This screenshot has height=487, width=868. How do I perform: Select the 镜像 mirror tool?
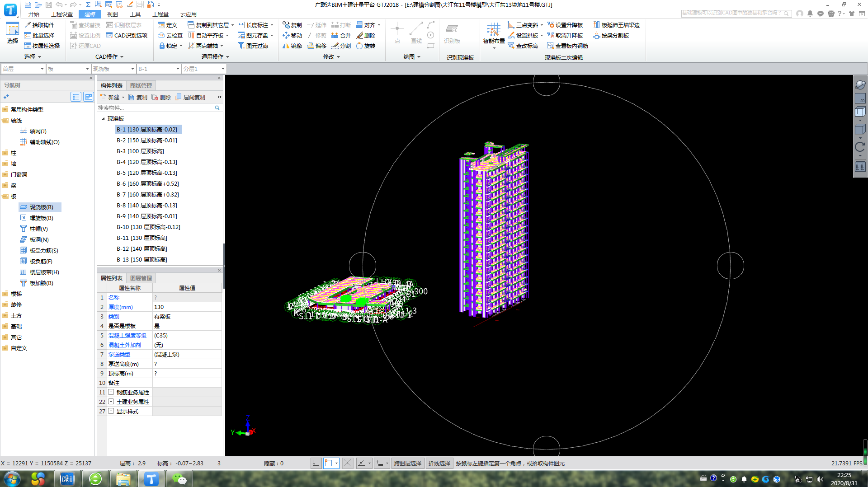coord(292,46)
